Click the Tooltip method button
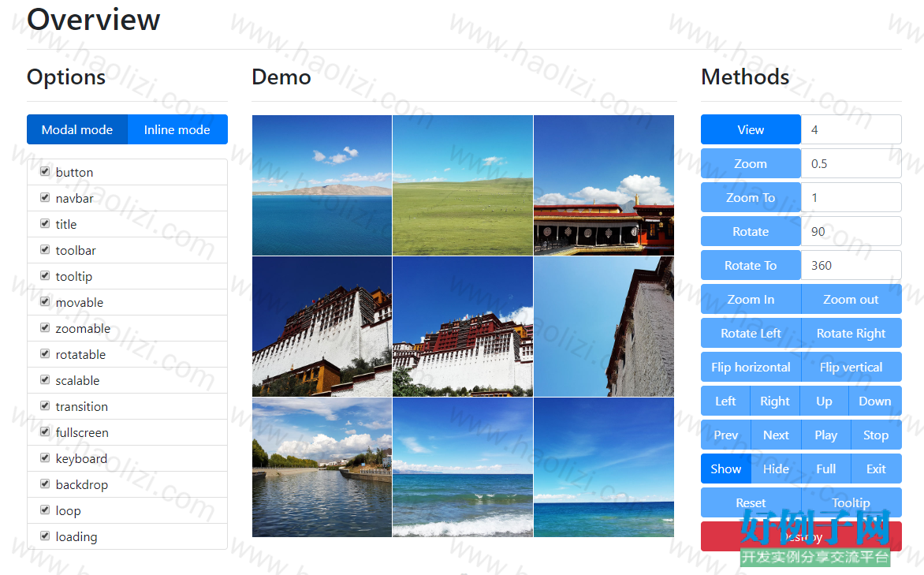Viewport: 924px width, 575px height. click(x=851, y=502)
